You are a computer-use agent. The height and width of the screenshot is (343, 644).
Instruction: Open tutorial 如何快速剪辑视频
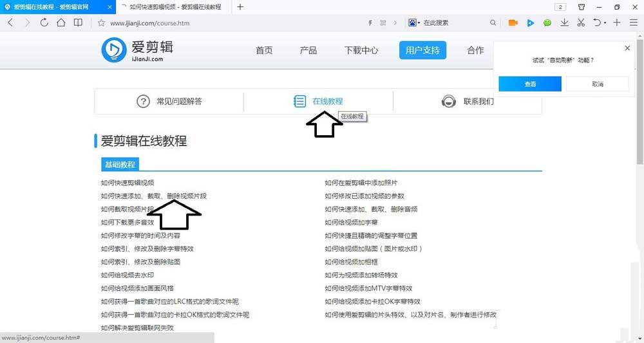coord(128,183)
